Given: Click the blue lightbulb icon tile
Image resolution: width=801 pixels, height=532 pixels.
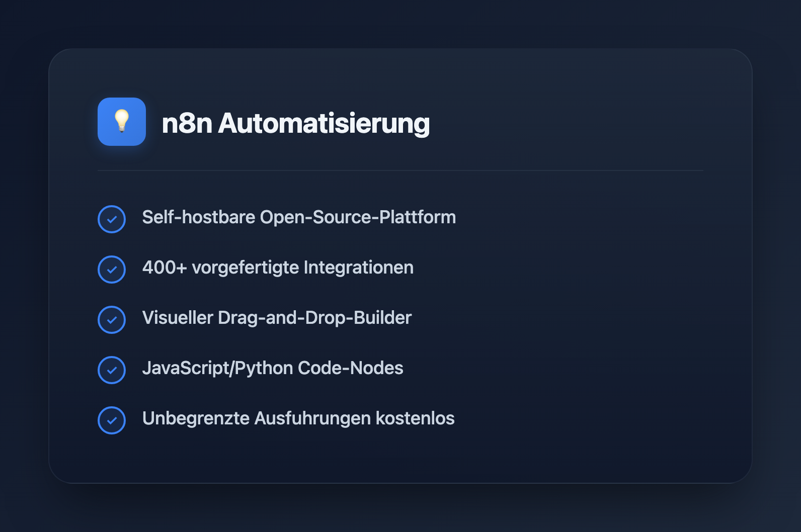Looking at the screenshot, I should coord(122,122).
